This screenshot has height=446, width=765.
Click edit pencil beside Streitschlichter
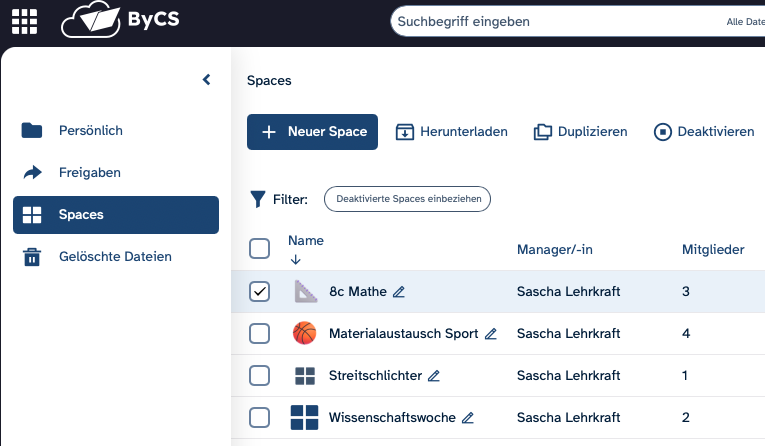[433, 376]
